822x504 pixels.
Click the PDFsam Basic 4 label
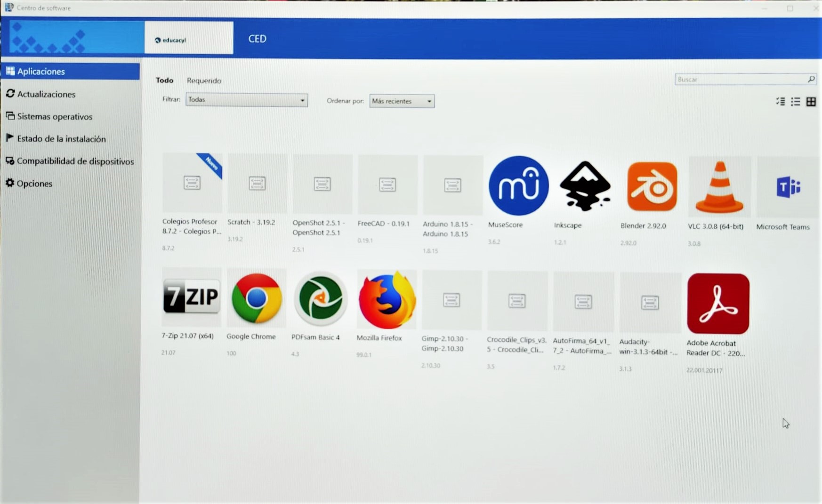pos(315,337)
